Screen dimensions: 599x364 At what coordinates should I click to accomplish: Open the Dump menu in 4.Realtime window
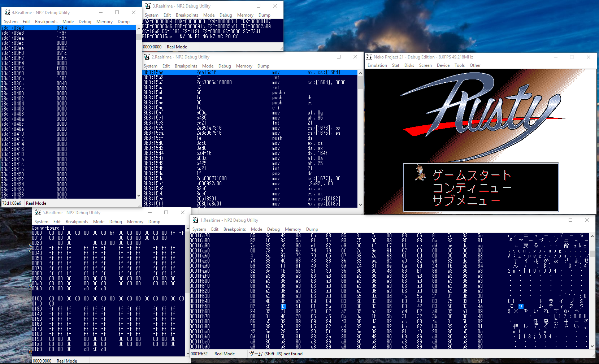point(123,22)
